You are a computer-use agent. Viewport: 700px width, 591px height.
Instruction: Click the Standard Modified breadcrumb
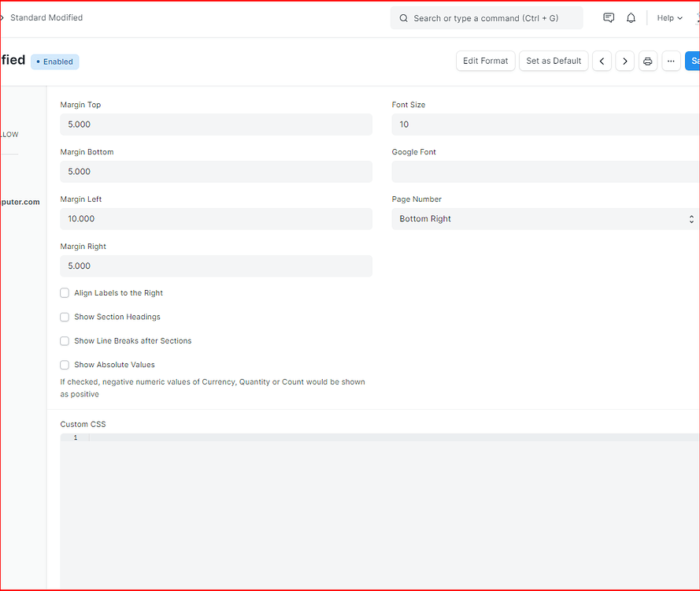tap(46, 18)
